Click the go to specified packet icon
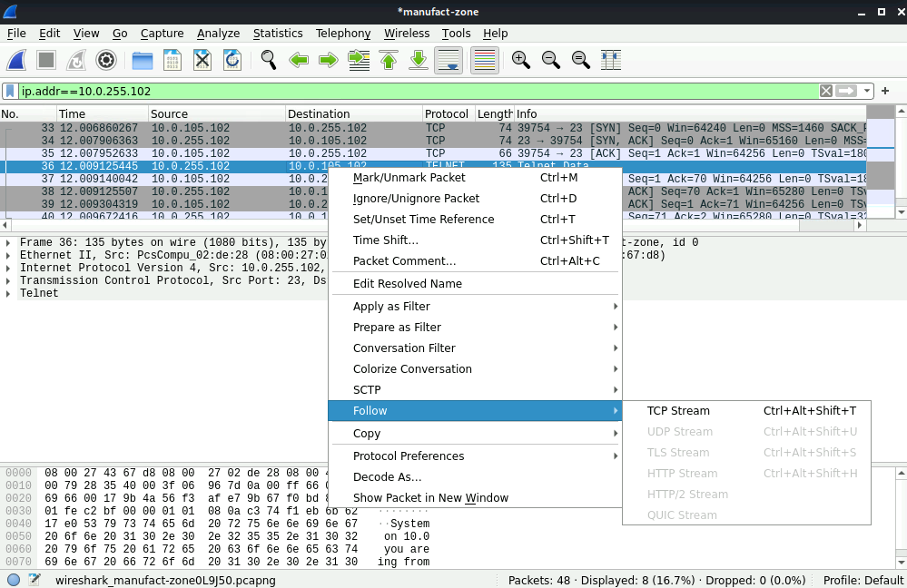907x588 pixels. pos(359,60)
